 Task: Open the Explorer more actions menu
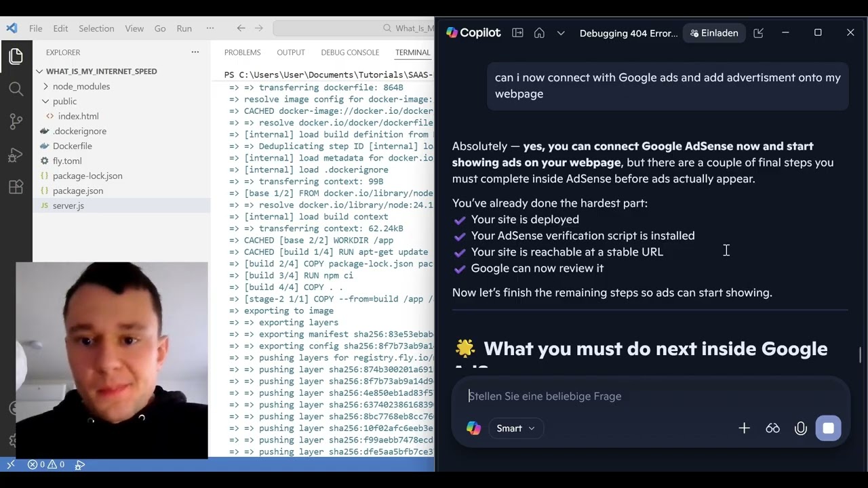pos(195,52)
